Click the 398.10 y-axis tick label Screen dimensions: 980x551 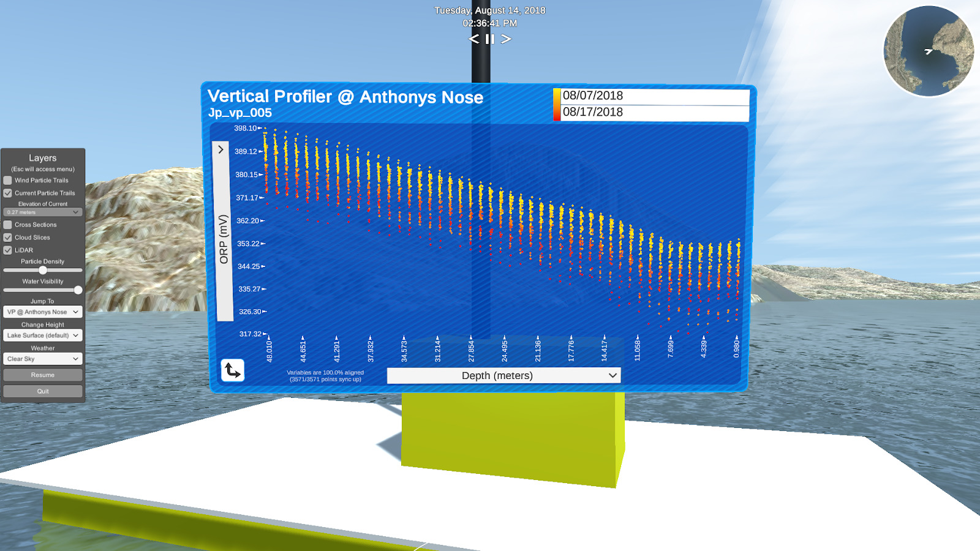[245, 128]
